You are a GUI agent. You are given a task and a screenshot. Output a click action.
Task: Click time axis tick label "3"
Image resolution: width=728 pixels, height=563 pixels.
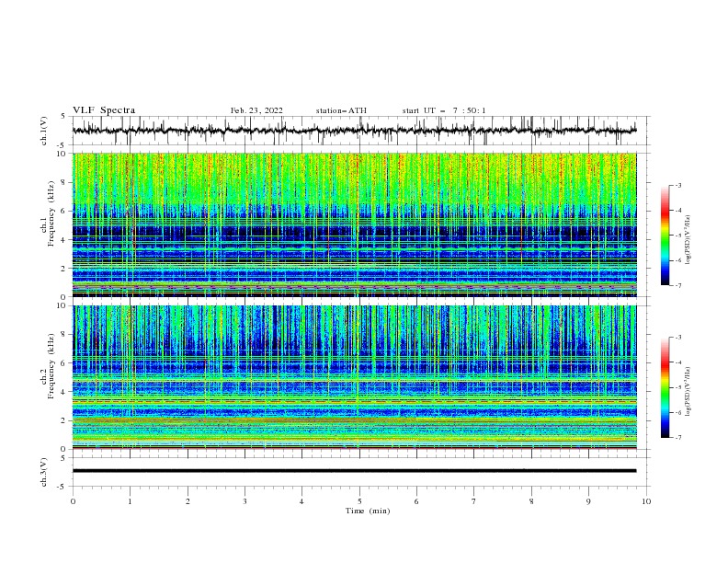tap(245, 501)
